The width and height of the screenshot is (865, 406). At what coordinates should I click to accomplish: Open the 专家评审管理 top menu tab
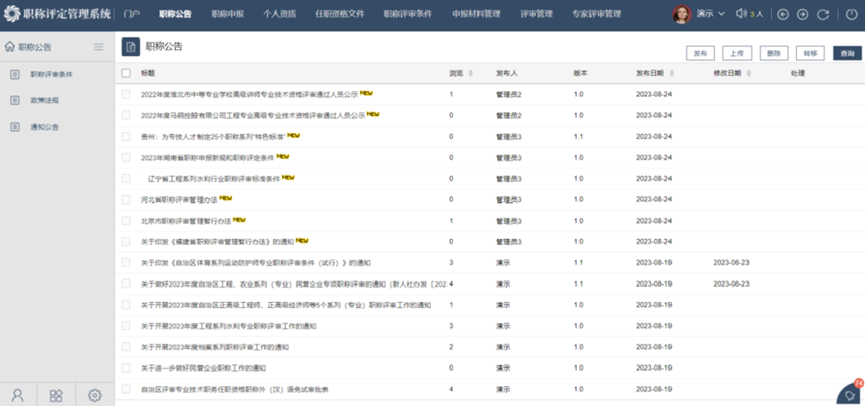596,15
